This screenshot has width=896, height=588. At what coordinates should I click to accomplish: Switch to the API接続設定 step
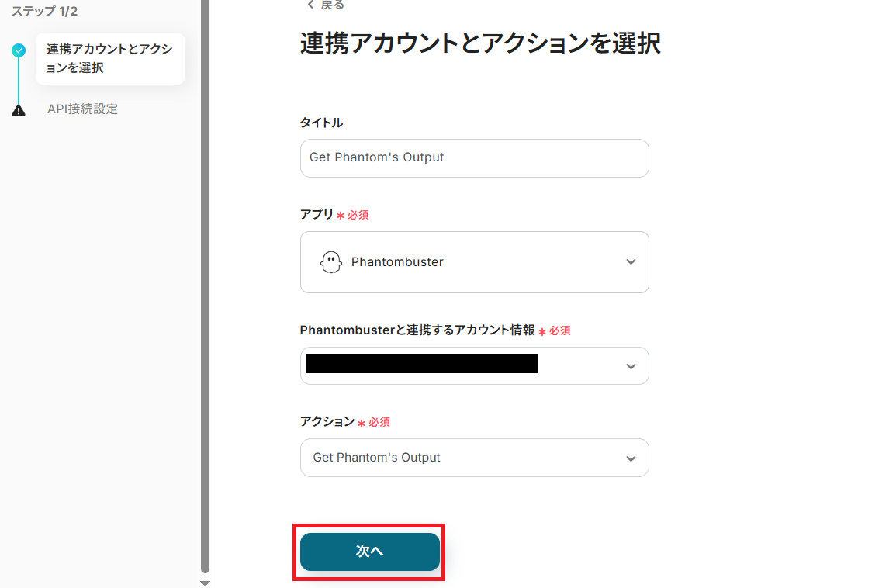(82, 109)
